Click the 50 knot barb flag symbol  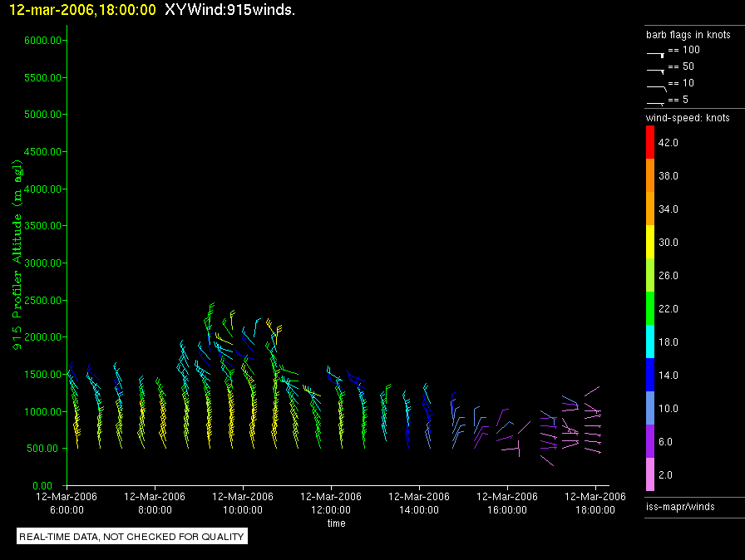[x=656, y=71]
